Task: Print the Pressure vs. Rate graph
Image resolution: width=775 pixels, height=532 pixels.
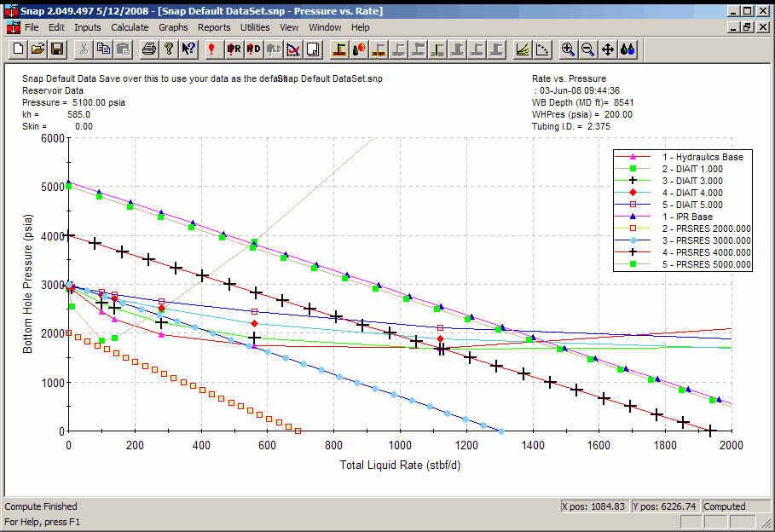Action: tap(149, 49)
